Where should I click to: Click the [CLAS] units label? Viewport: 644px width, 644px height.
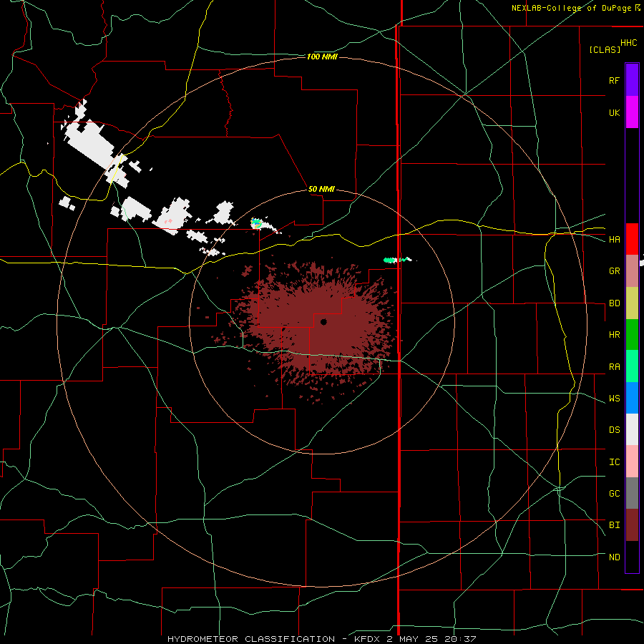(605, 49)
